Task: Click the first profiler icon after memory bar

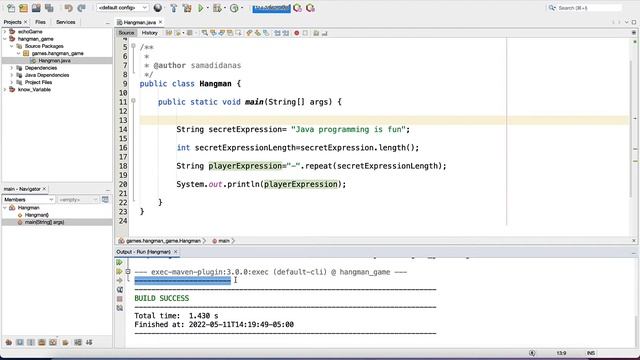Action: [x=298, y=8]
